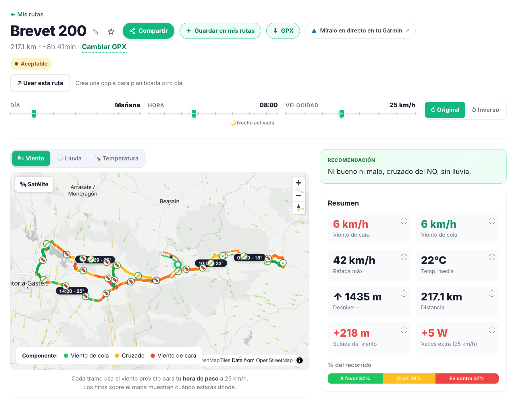Download the route via GPX button
Viewport: 532px width, 399px height.
(283, 31)
